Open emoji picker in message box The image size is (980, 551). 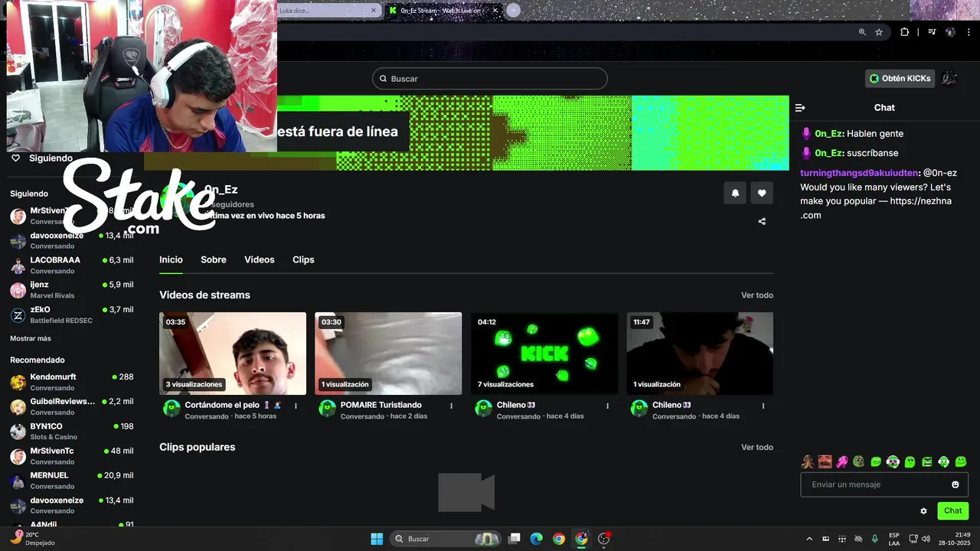point(955,484)
